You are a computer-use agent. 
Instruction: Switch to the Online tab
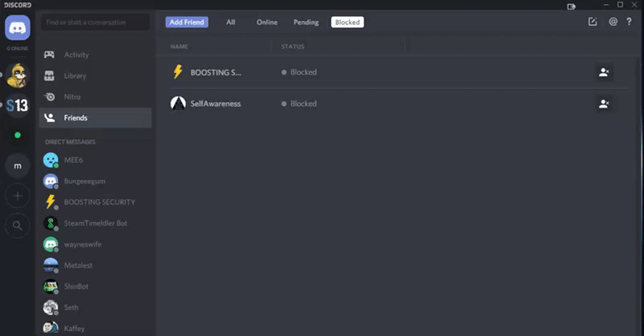[267, 23]
